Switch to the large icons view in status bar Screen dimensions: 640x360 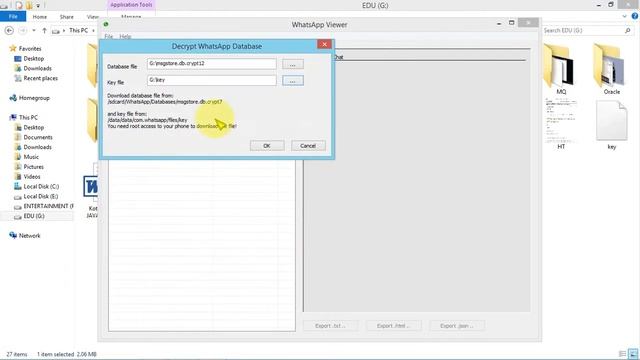point(633,354)
